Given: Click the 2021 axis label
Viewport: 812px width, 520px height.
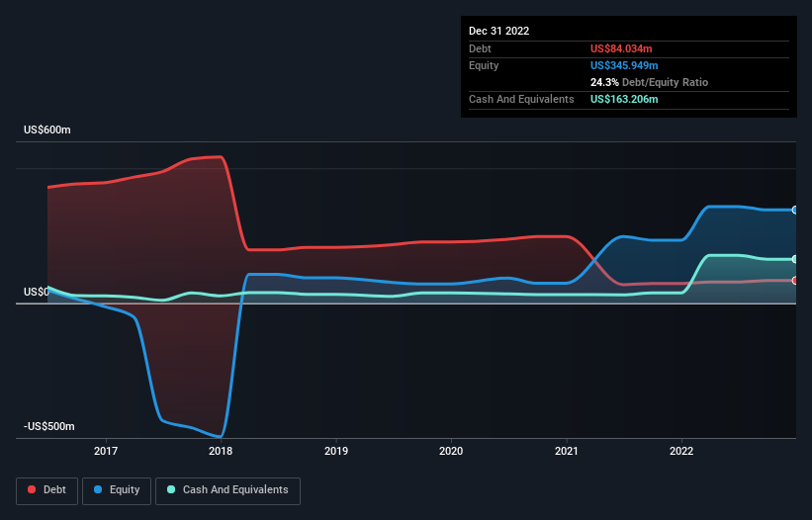Looking at the screenshot, I should tap(567, 451).
